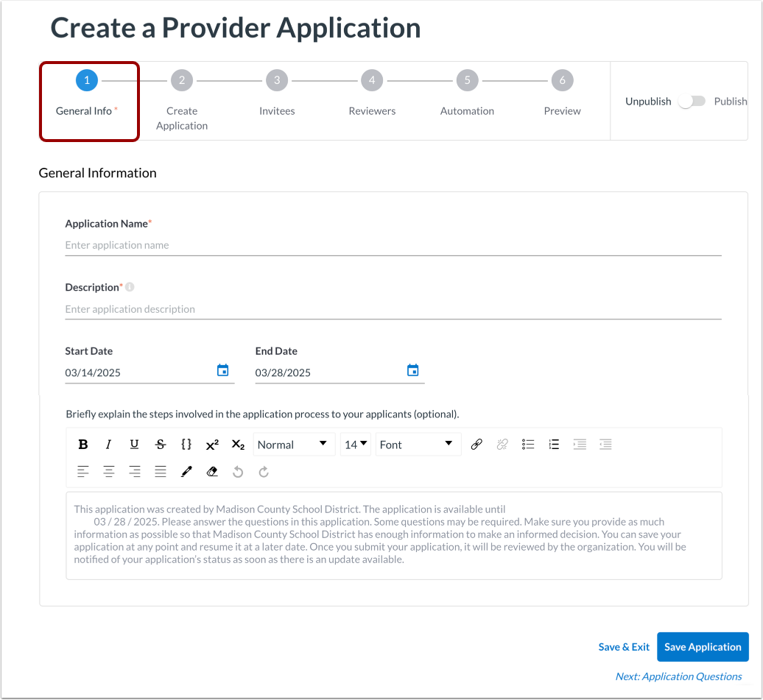The image size is (763, 700).
Task: Redo the last edit
Action: tap(264, 472)
